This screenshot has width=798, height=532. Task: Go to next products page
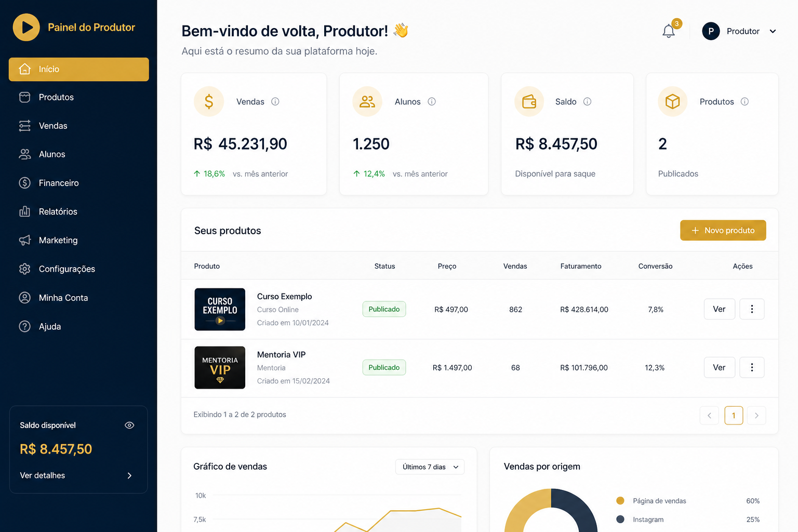click(756, 415)
